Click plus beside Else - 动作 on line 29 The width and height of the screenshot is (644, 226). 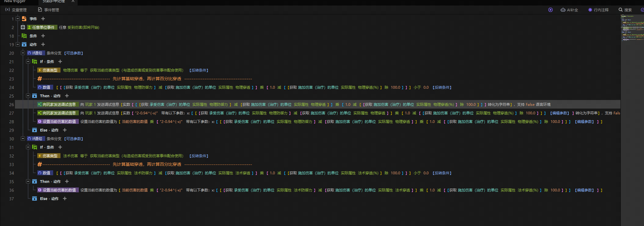(x=65, y=130)
